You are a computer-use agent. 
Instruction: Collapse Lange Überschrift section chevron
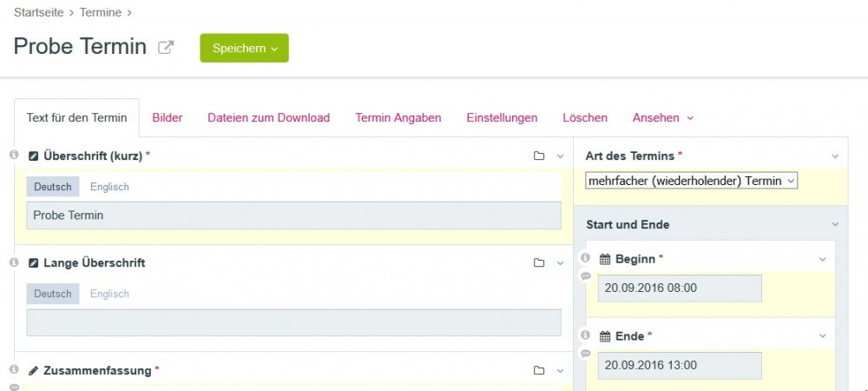point(560,263)
